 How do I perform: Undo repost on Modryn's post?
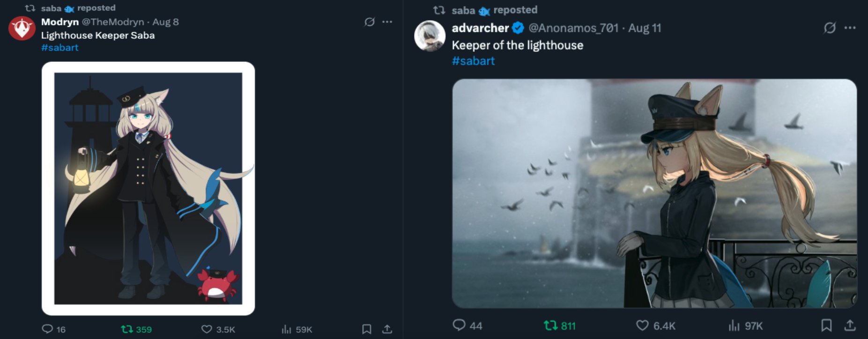click(x=127, y=329)
